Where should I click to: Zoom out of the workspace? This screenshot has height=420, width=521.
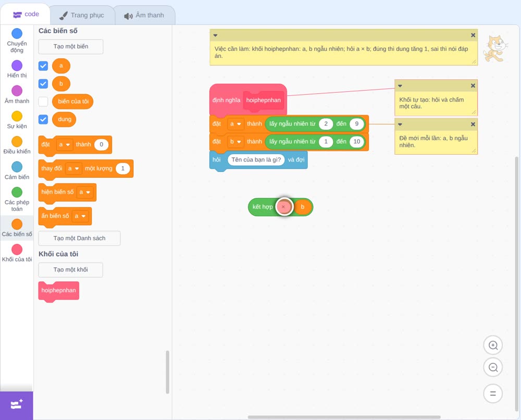tap(493, 367)
